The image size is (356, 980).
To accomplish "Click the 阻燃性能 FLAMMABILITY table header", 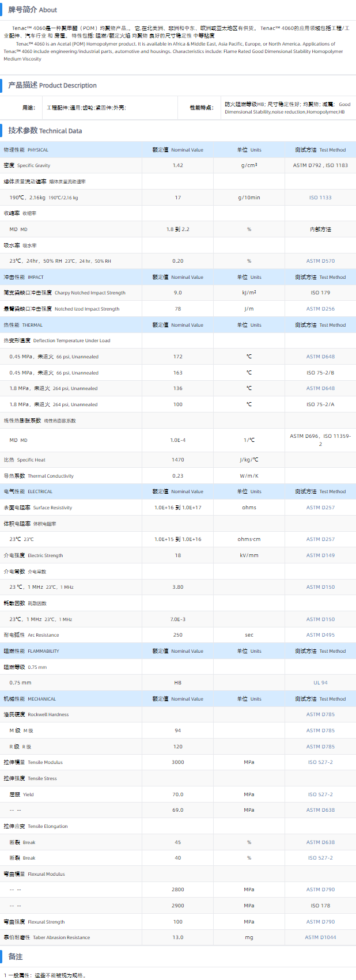I will tap(31, 651).
